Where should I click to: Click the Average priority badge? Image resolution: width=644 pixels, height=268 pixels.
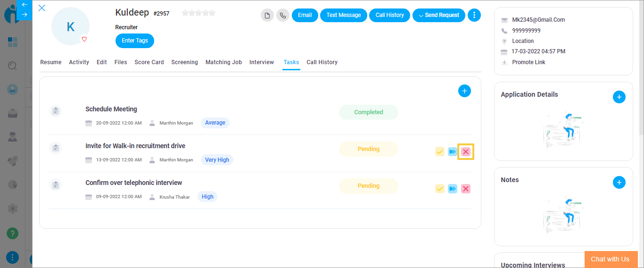pos(215,123)
